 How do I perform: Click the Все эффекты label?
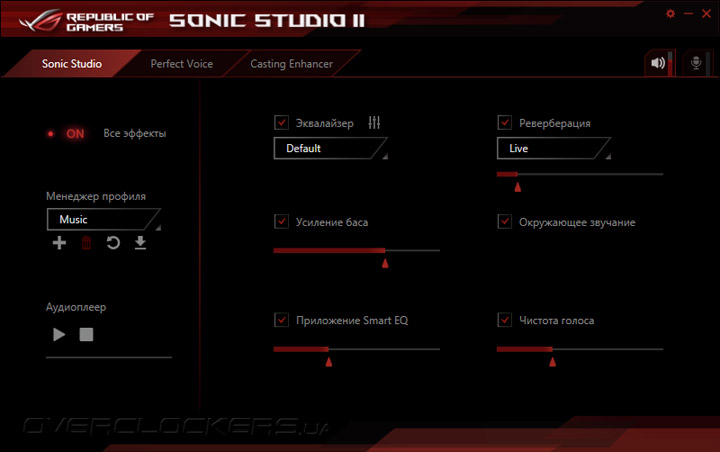[135, 134]
